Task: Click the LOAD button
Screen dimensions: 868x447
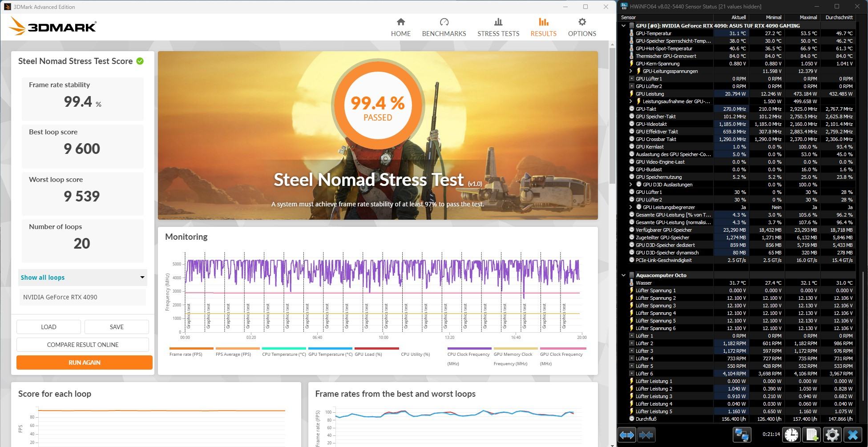Action: coord(48,327)
